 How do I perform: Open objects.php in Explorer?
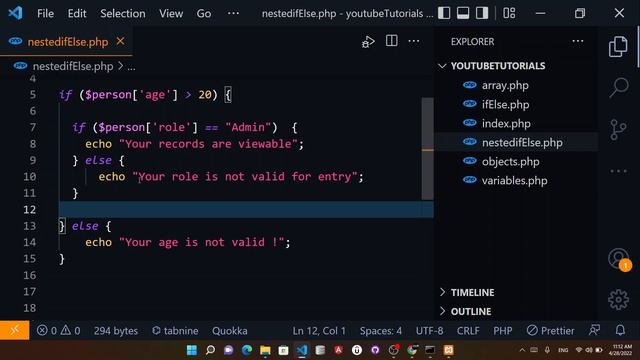(511, 162)
